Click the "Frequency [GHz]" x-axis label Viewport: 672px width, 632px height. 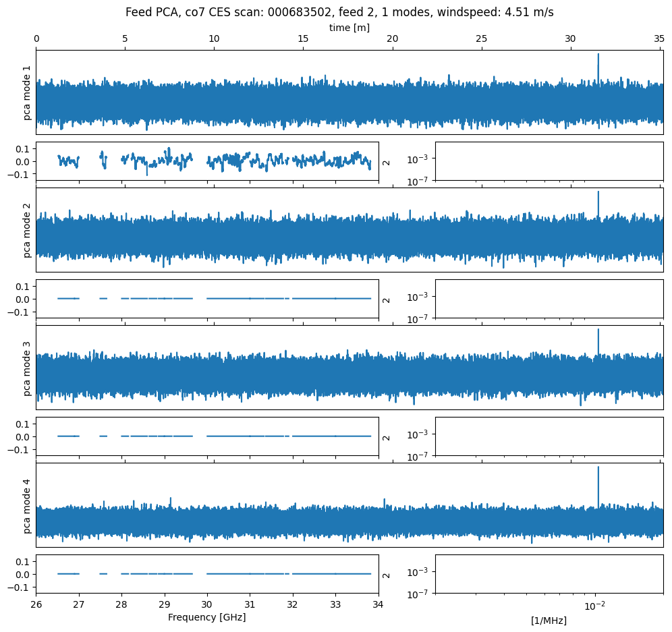pyautogui.click(x=206, y=617)
